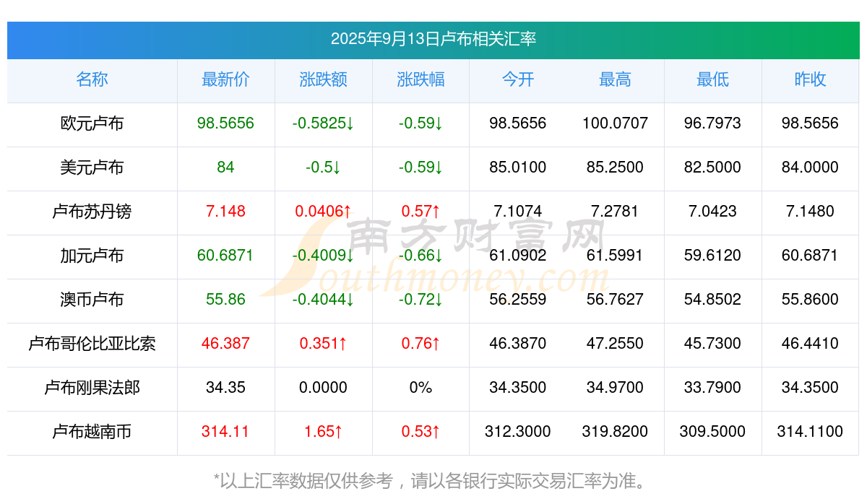Select the 加元卢布 row name
867x504 pixels.
[92, 256]
